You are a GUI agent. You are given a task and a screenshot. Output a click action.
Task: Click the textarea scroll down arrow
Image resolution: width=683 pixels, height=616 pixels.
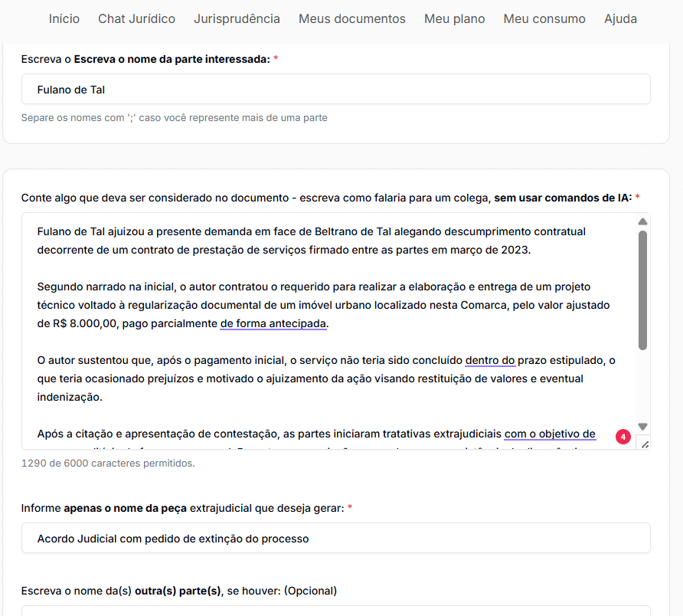click(x=643, y=427)
